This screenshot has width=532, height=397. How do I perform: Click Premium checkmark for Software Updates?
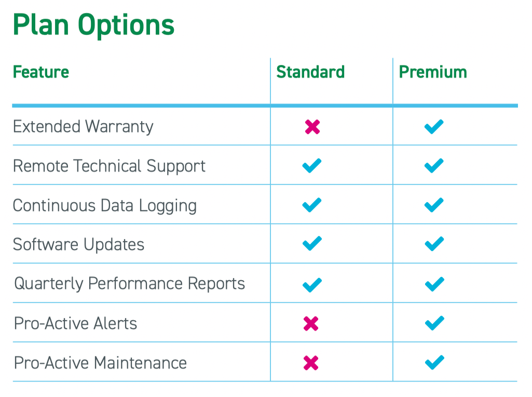click(x=434, y=244)
